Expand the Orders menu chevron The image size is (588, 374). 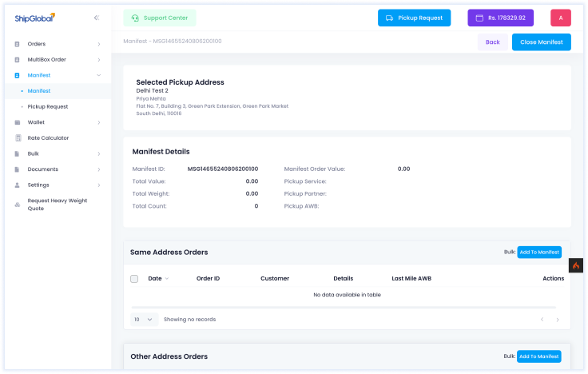coord(98,44)
